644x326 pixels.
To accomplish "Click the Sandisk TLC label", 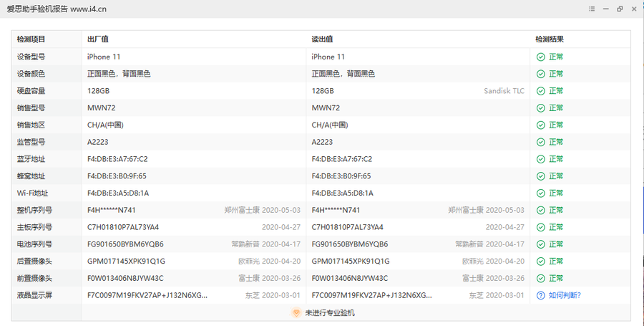I will [x=504, y=91].
